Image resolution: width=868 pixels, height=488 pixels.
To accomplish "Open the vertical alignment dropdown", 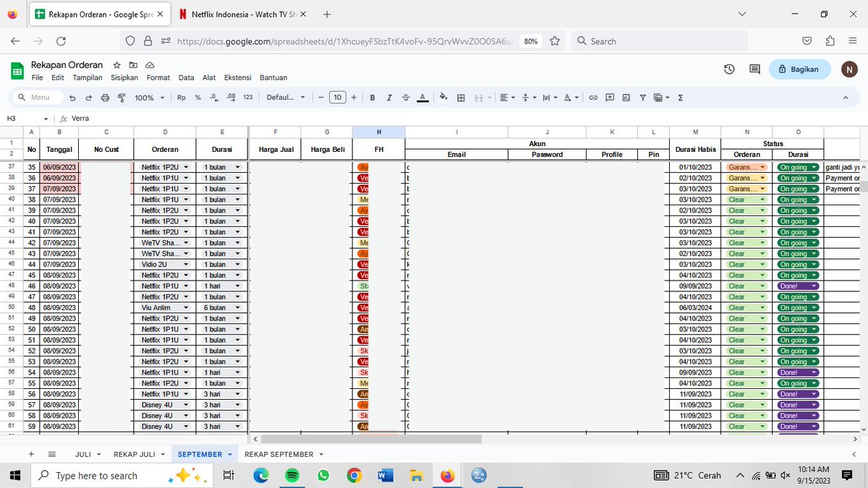I will pos(529,98).
